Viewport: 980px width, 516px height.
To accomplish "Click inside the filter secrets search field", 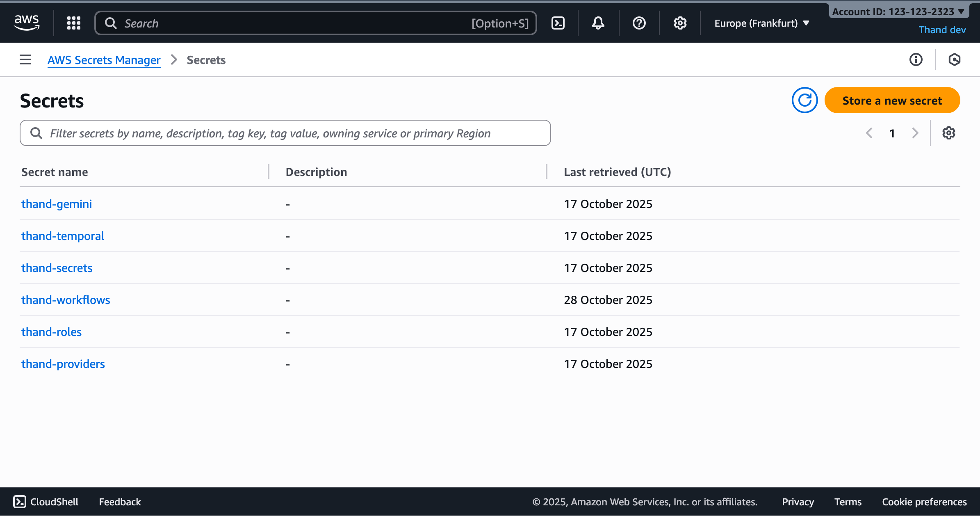I will coord(285,133).
